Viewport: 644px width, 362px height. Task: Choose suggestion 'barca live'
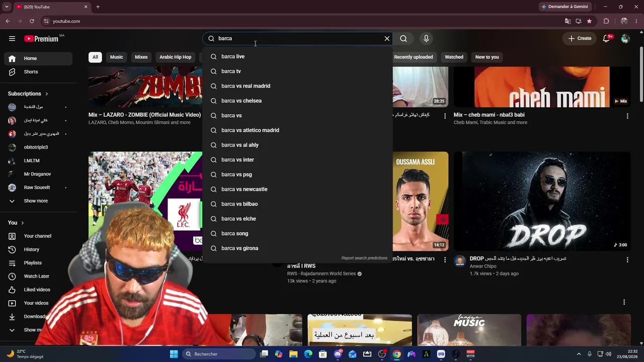297,57
